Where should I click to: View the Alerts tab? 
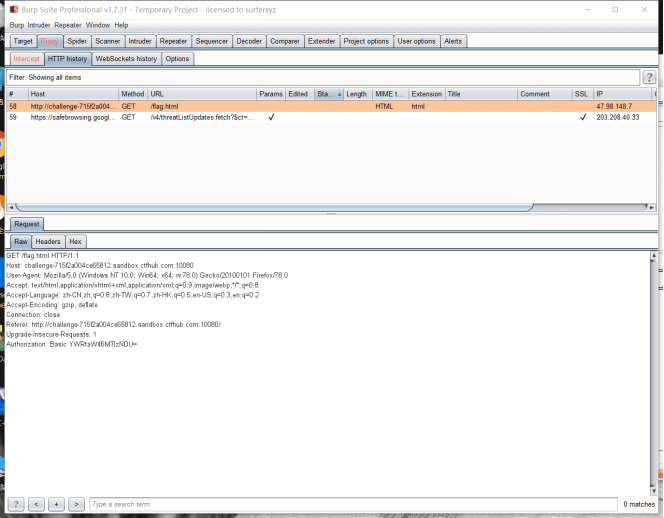tap(453, 41)
